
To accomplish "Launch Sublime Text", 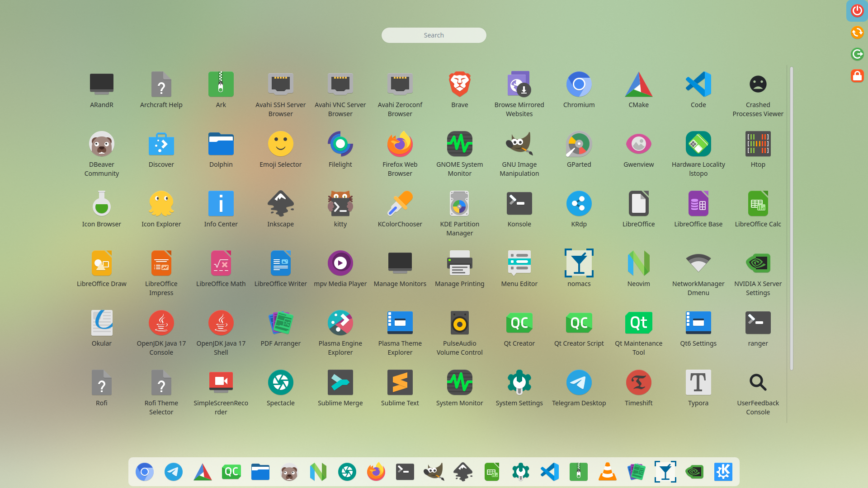I will pos(400,389).
